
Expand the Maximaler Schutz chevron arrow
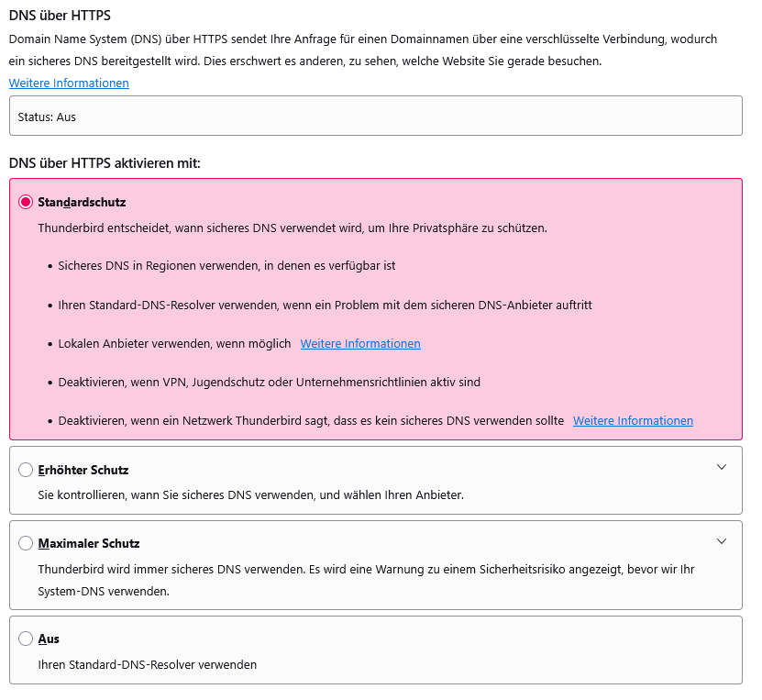tap(722, 541)
